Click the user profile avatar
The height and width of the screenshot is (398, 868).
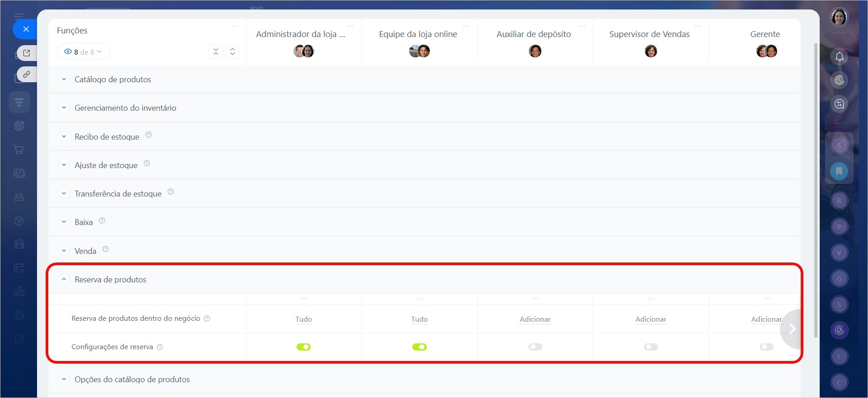(839, 17)
